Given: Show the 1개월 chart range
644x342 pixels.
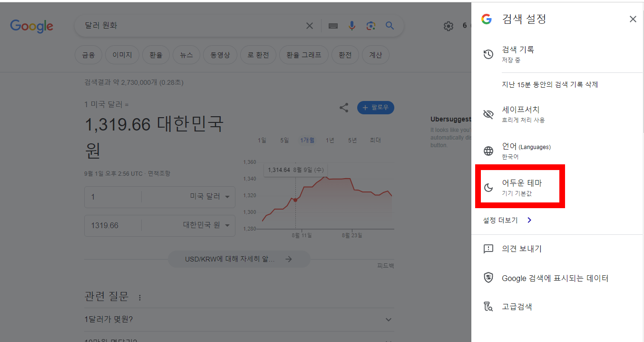Looking at the screenshot, I should click(x=307, y=140).
